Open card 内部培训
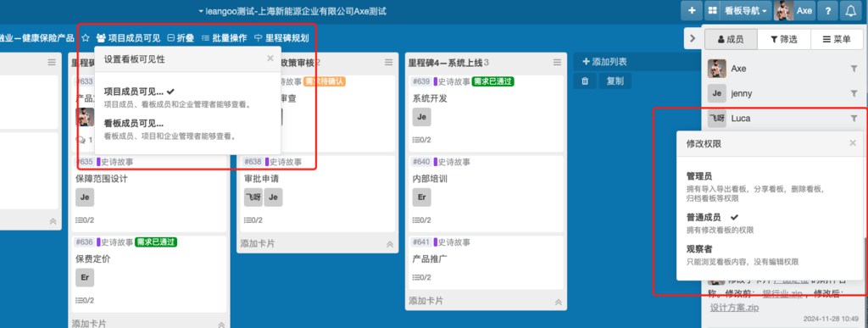The width and height of the screenshot is (868, 328). click(430, 179)
